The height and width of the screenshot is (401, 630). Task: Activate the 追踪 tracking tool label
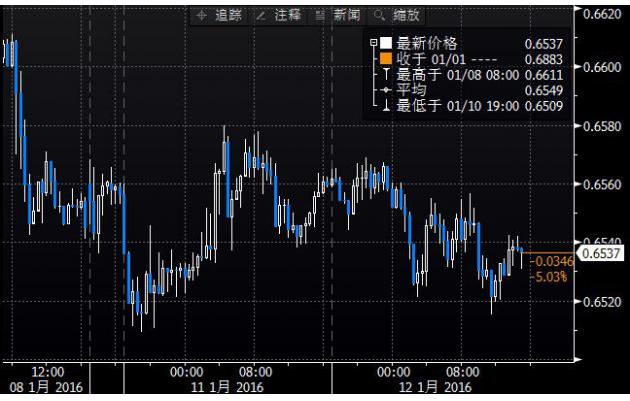229,15
